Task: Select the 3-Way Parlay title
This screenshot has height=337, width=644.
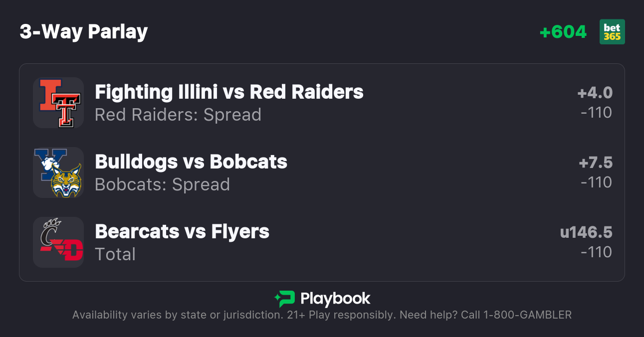Action: 84,32
